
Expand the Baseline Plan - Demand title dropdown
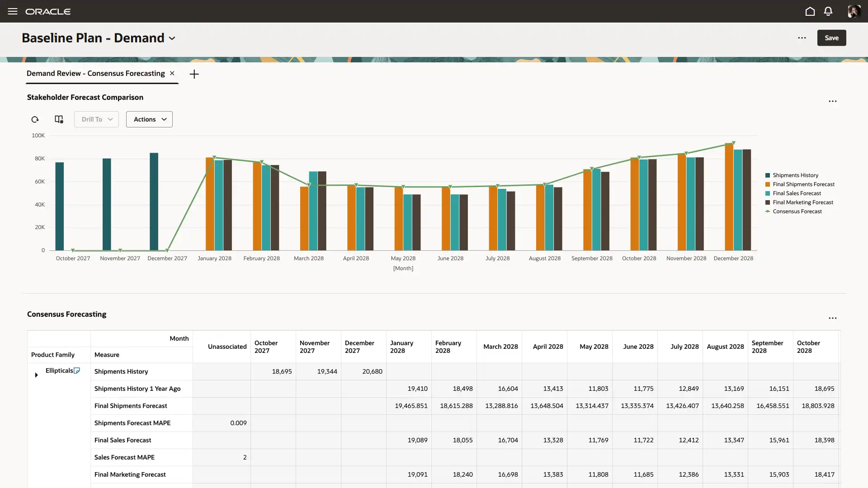(x=172, y=38)
